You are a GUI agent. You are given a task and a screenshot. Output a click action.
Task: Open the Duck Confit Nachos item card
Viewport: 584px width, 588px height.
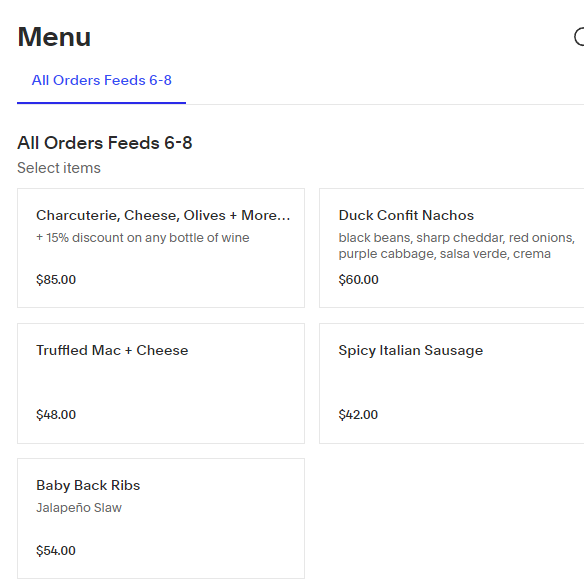(452, 248)
